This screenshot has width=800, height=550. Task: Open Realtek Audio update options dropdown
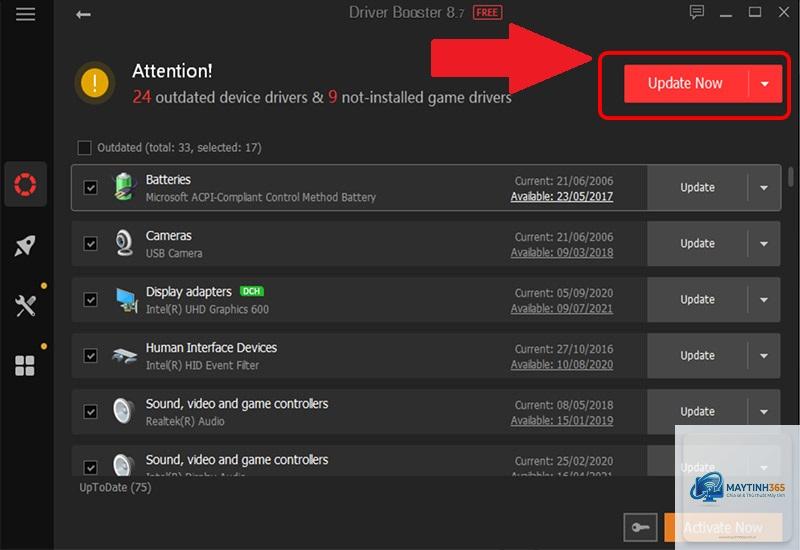[764, 412]
